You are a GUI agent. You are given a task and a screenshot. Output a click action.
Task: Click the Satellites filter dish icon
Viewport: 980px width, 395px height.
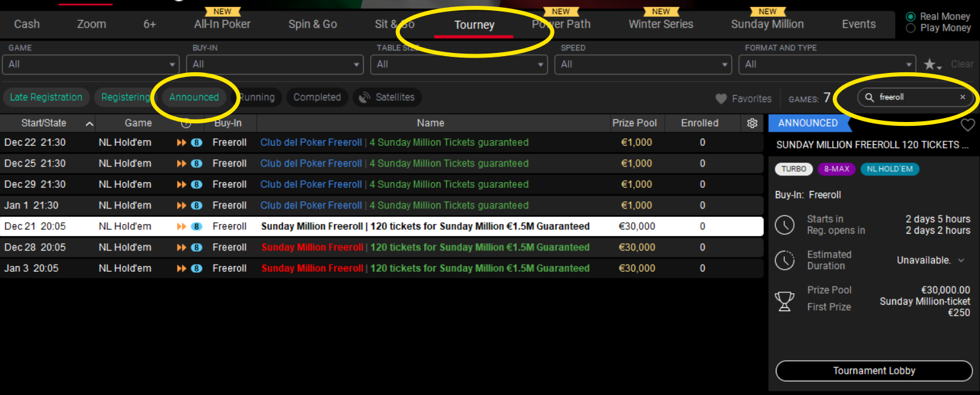pyautogui.click(x=365, y=97)
